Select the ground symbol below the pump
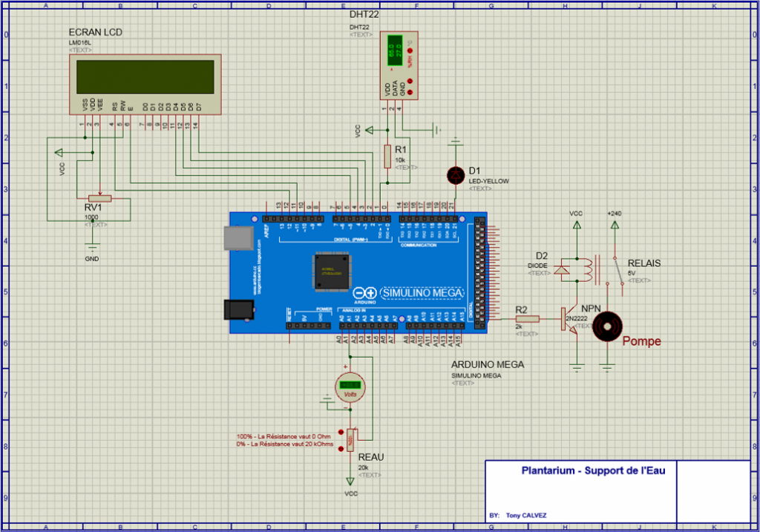The height and width of the screenshot is (532, 760). [x=607, y=367]
